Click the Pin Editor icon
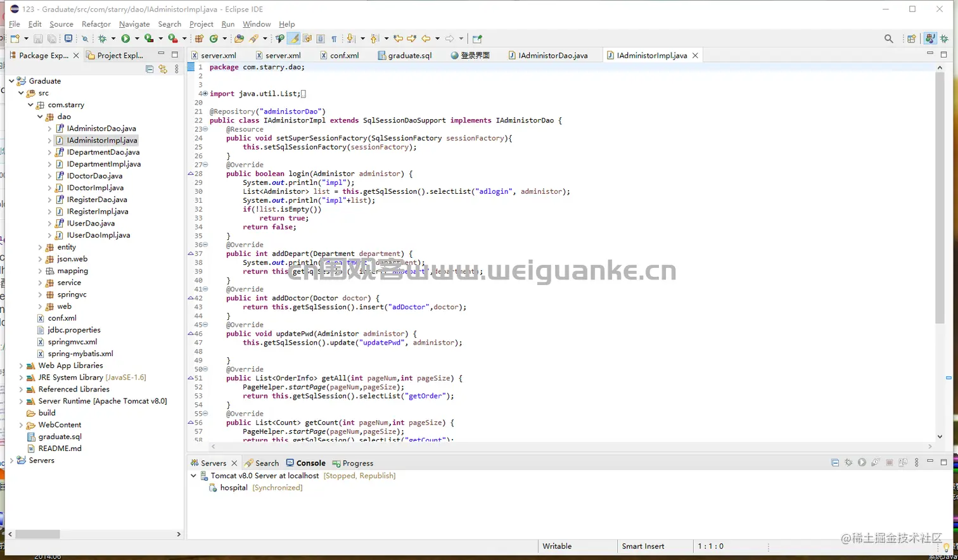 tap(477, 39)
